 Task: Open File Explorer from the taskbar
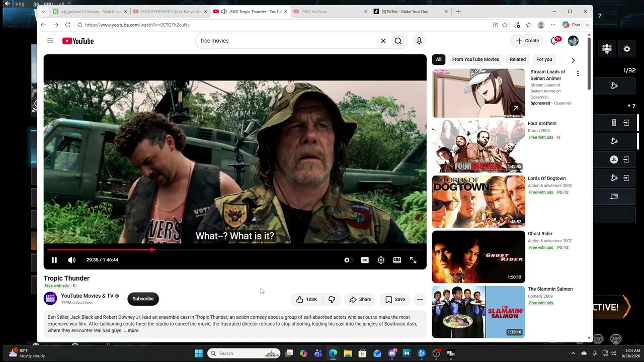pos(348,353)
